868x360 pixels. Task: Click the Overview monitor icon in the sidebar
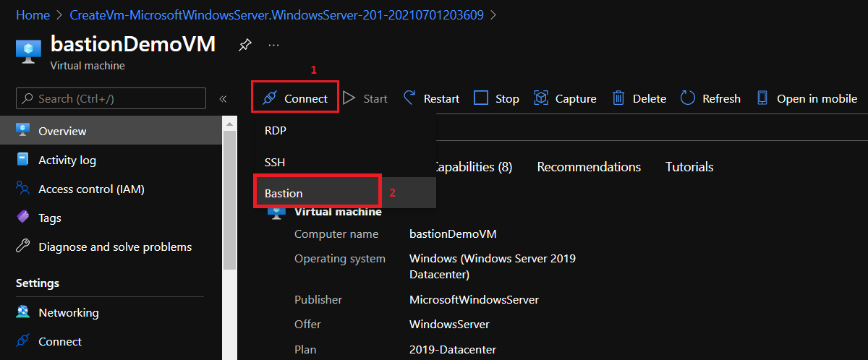pos(22,131)
